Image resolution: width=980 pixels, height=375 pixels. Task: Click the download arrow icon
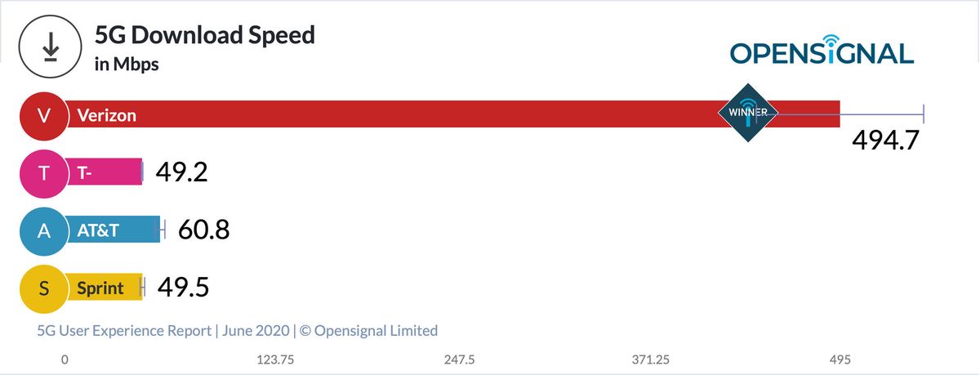51,47
